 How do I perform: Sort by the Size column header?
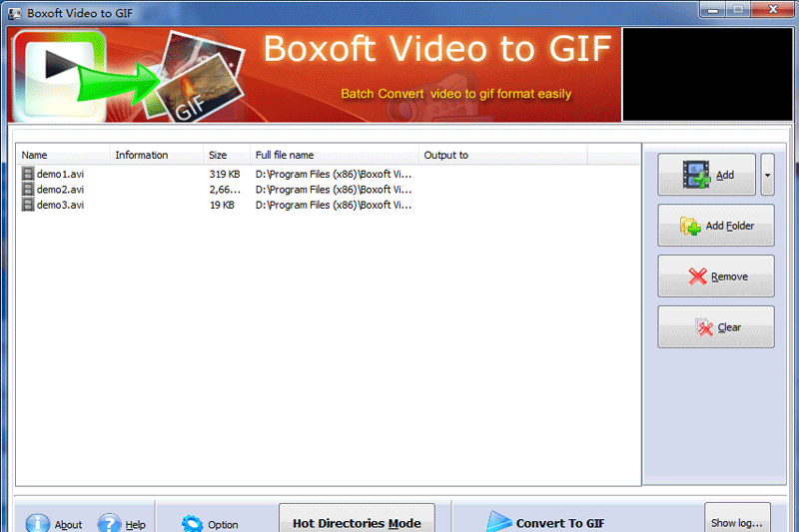(228, 155)
